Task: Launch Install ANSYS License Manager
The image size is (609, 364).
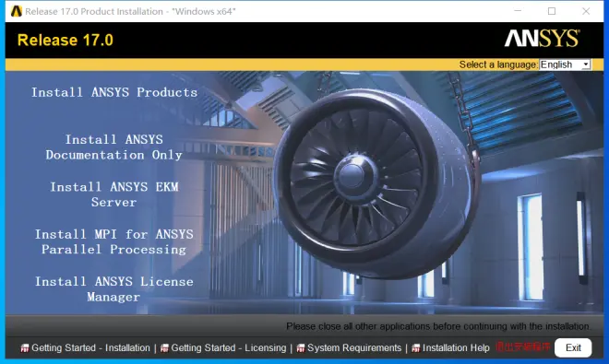Action: pyautogui.click(x=113, y=289)
